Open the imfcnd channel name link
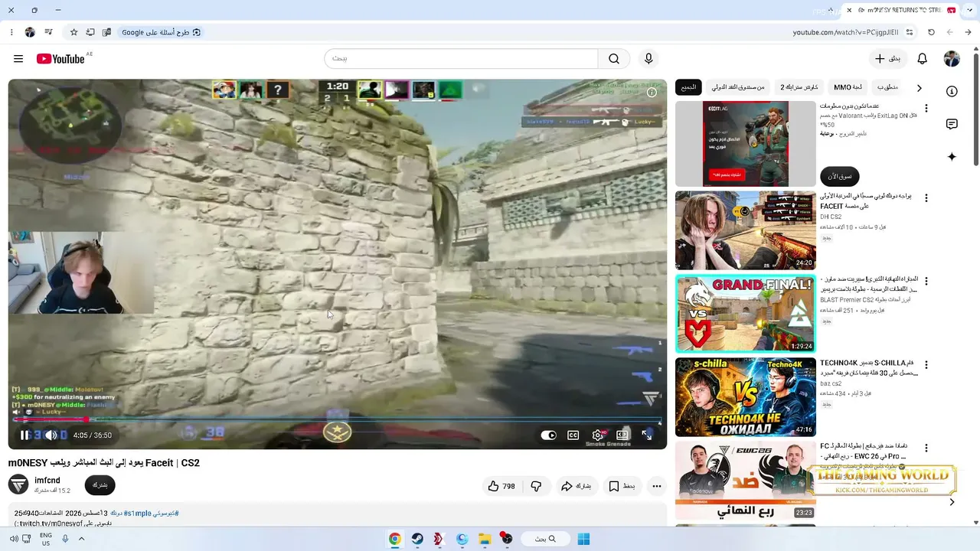This screenshot has height=551, width=980. click(47, 481)
